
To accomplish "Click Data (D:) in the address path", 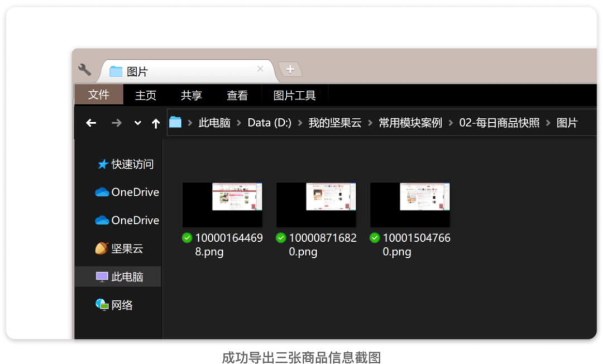I will (269, 123).
